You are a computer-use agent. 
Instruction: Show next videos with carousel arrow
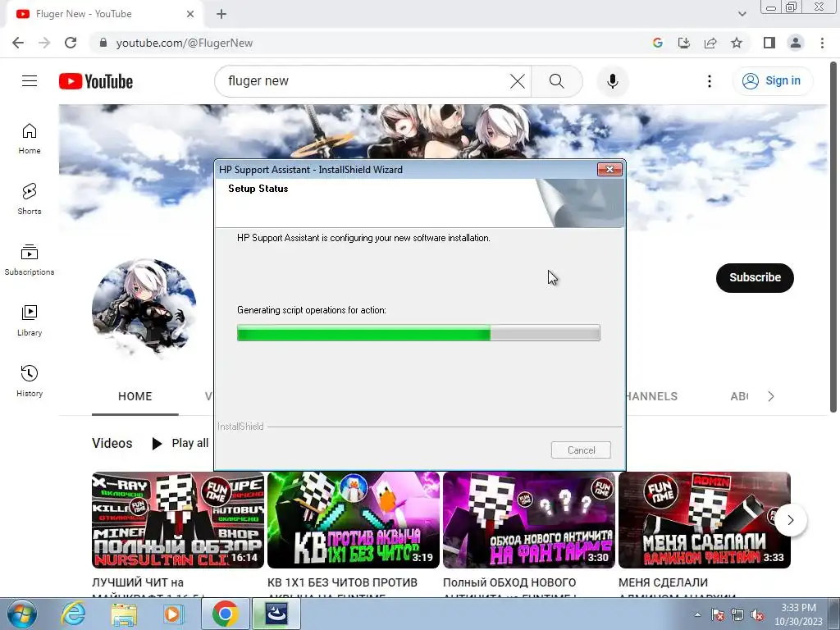coord(791,519)
